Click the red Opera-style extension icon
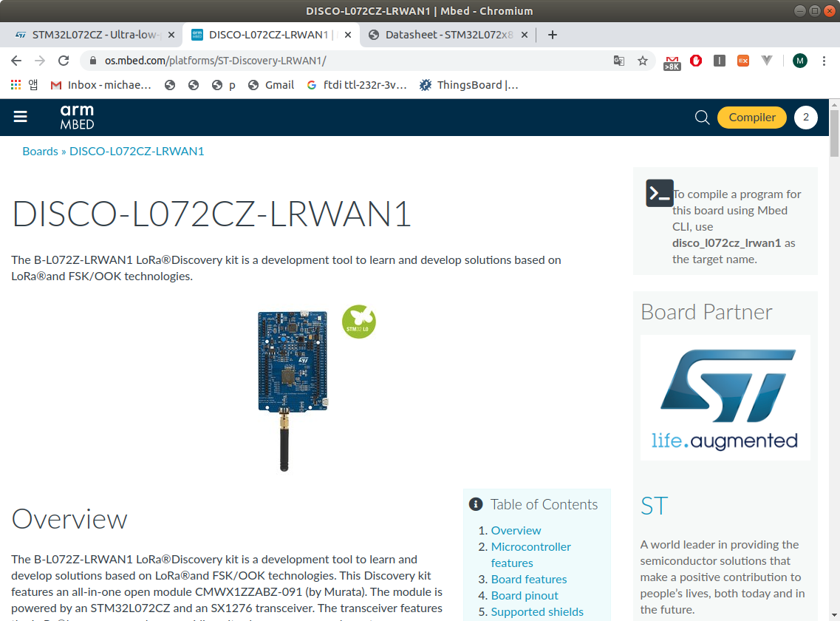The width and height of the screenshot is (840, 621). [696, 61]
